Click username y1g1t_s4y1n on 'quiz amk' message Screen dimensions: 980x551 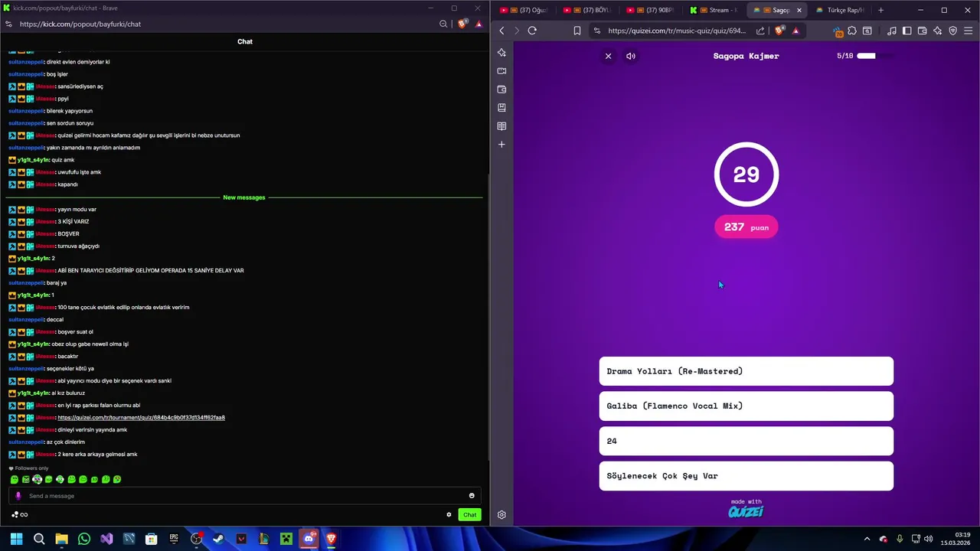(x=34, y=160)
